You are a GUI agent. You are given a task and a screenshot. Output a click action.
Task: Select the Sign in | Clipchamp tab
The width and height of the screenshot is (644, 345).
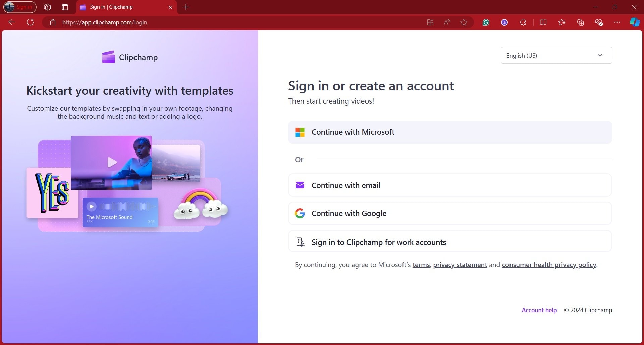(126, 7)
